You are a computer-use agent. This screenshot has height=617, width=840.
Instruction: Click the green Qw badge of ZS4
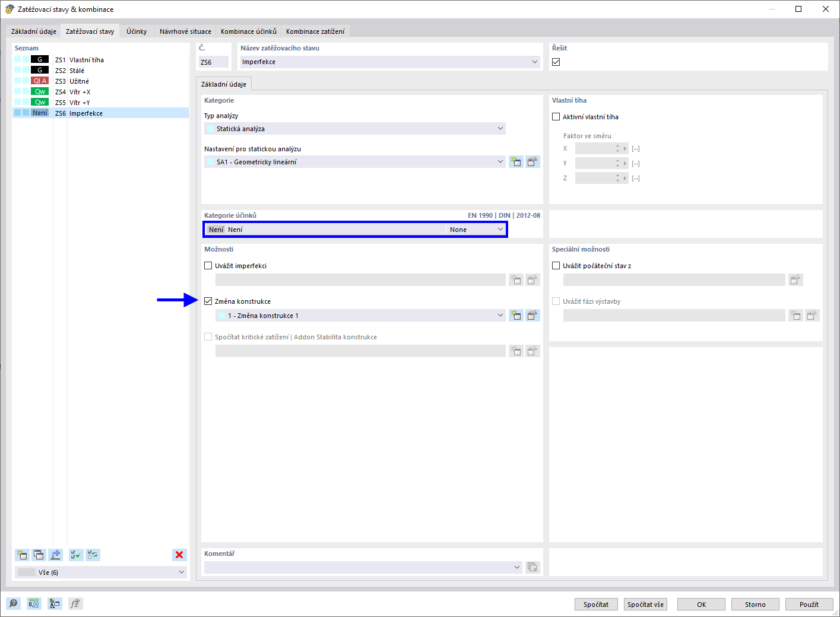[x=40, y=91]
